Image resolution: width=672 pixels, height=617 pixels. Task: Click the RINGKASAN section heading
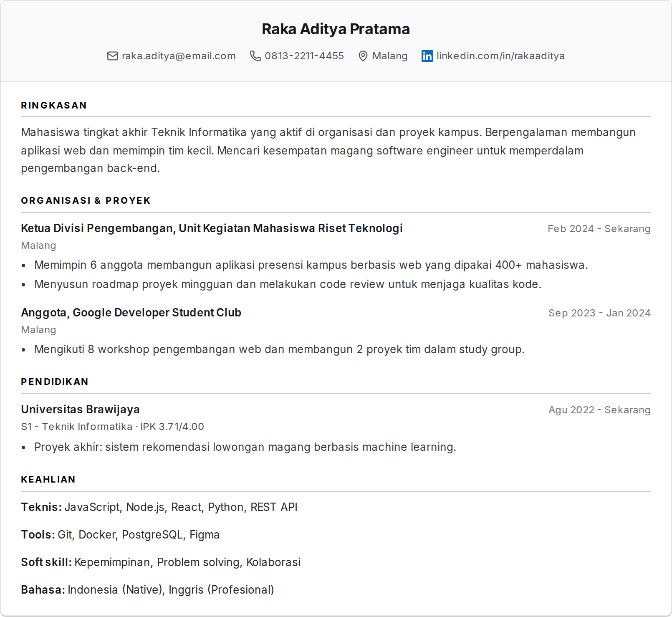tap(54, 105)
